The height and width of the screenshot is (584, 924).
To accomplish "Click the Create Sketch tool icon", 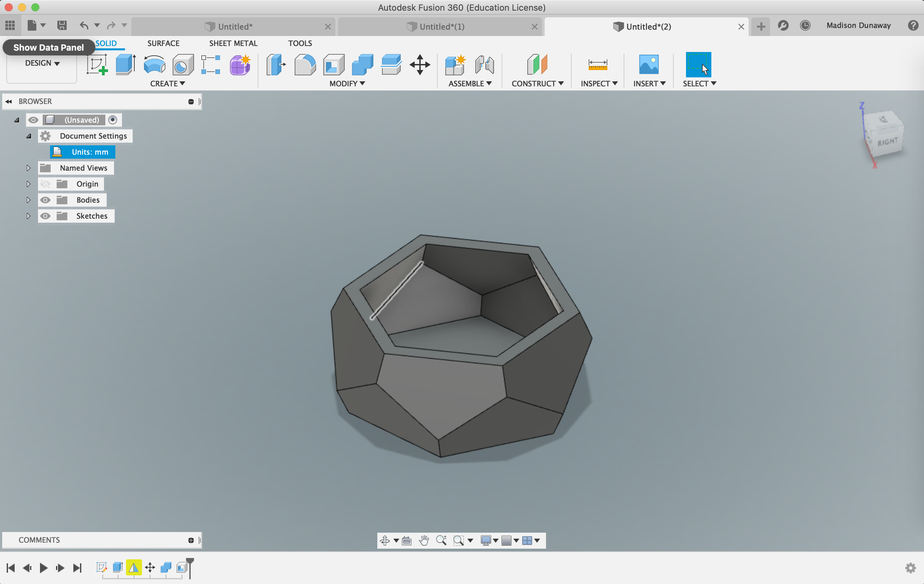I will click(97, 64).
